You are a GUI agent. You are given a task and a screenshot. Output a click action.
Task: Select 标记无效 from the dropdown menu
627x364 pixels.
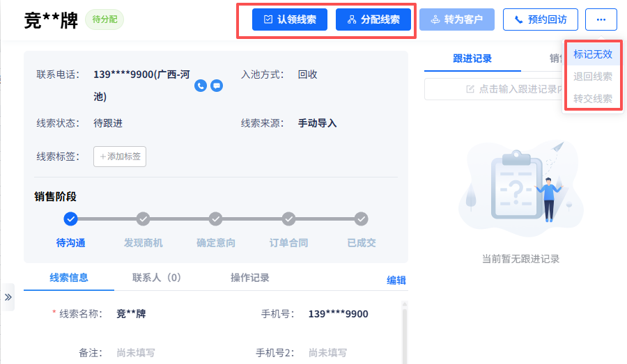tap(593, 54)
